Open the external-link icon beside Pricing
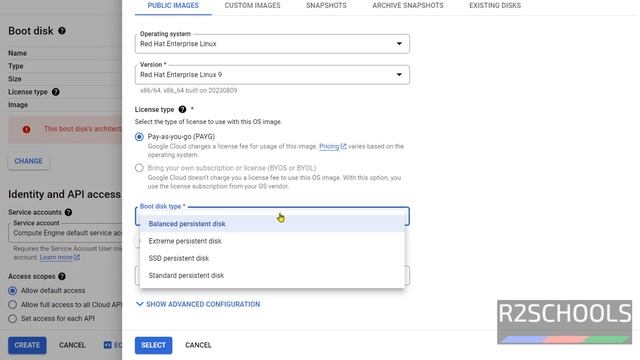Image resolution: width=640 pixels, height=360 pixels. 343,146
